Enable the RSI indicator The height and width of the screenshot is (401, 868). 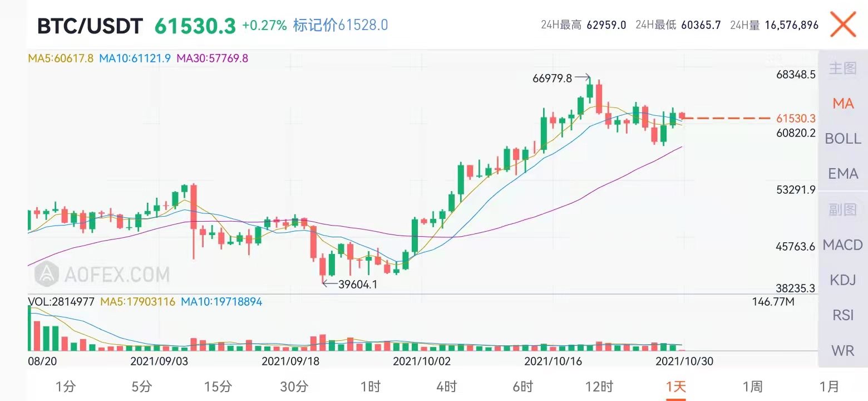tap(842, 315)
